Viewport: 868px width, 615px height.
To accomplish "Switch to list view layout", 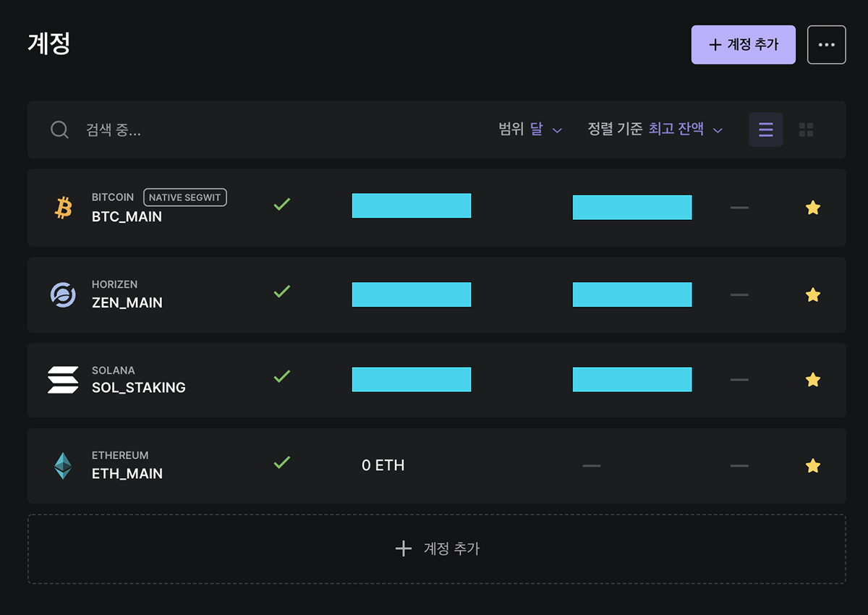I will (x=766, y=130).
